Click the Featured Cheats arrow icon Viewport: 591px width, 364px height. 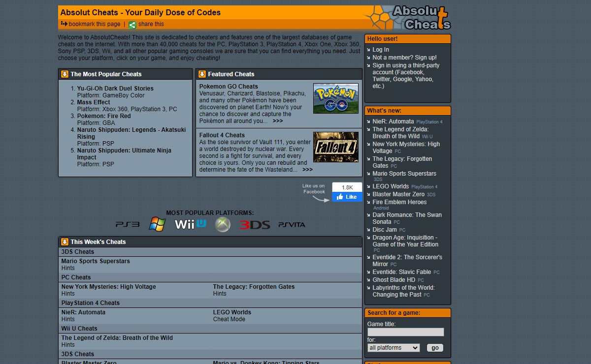click(x=202, y=74)
